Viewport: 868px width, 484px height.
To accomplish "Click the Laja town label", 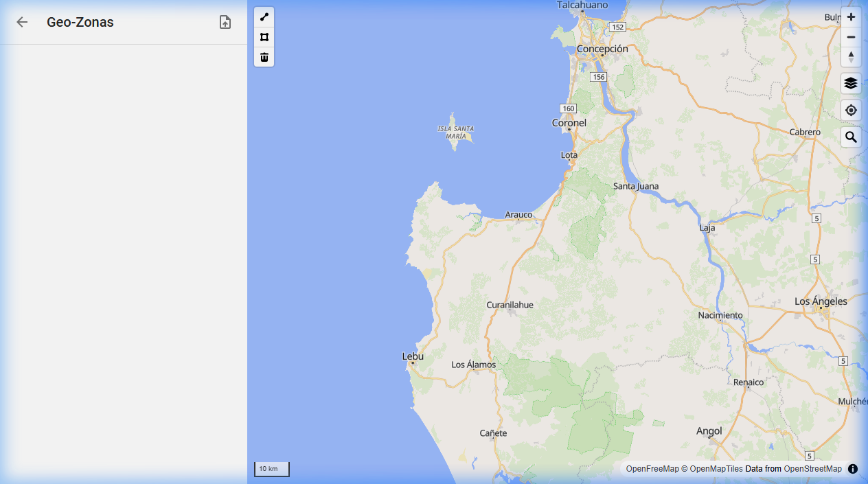I will click(707, 228).
